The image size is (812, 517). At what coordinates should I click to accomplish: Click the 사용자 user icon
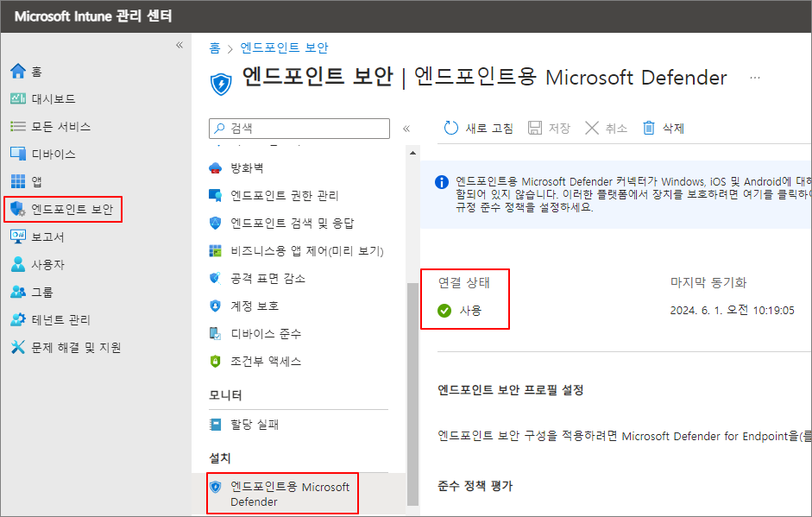18,264
